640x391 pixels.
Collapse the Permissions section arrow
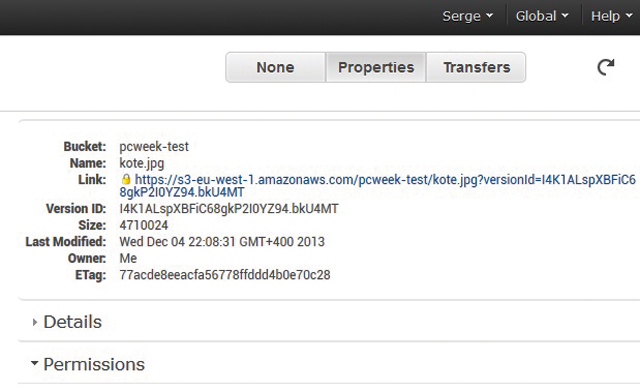[x=35, y=362]
